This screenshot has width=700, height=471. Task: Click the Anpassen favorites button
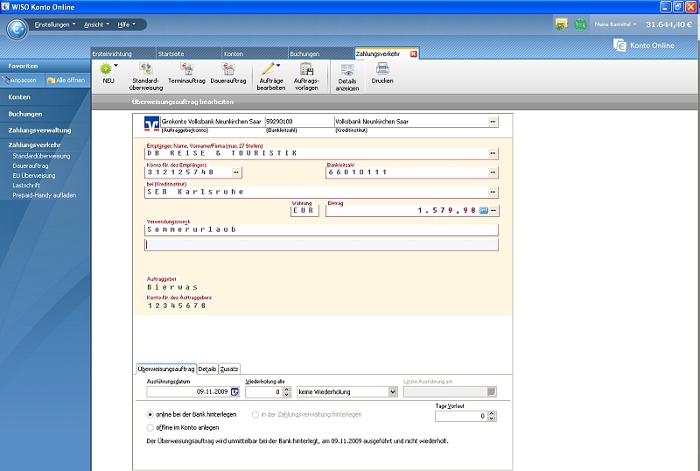click(20, 80)
